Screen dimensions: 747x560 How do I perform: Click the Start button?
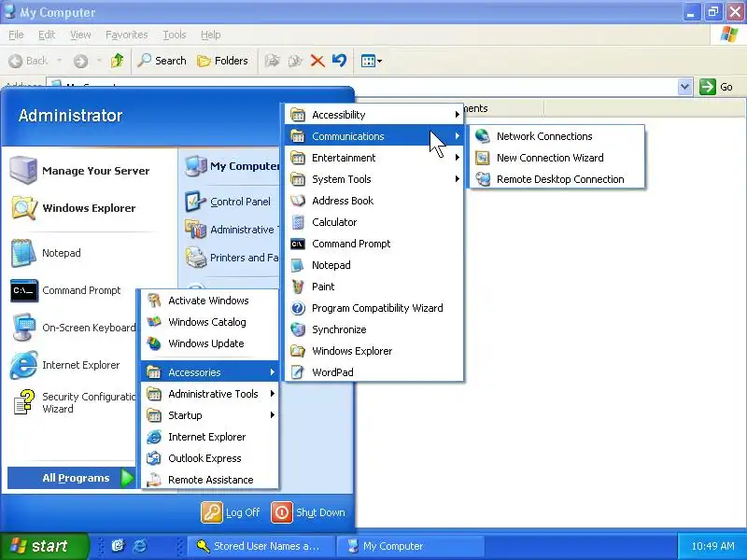click(44, 546)
